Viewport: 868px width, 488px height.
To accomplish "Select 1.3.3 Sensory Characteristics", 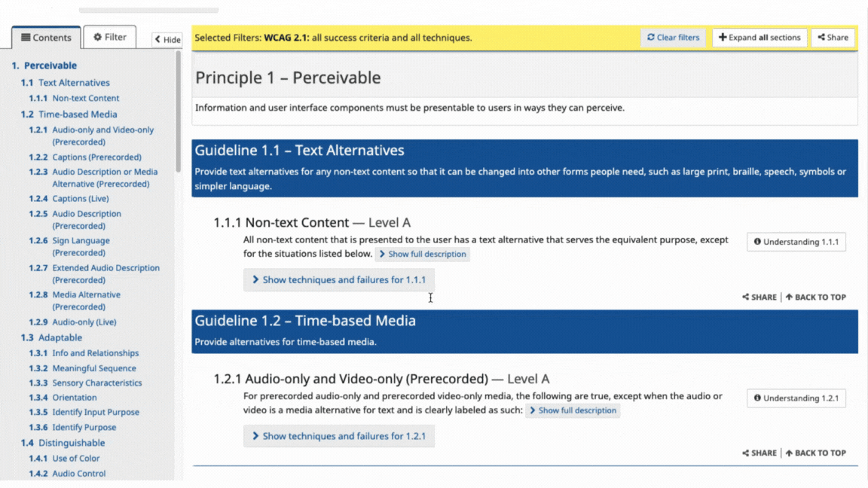I will point(85,383).
